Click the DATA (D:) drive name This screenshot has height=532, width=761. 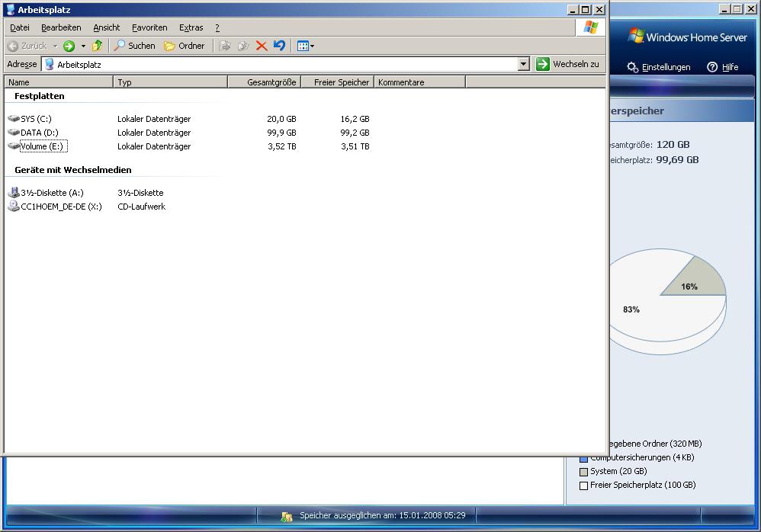[x=40, y=133]
